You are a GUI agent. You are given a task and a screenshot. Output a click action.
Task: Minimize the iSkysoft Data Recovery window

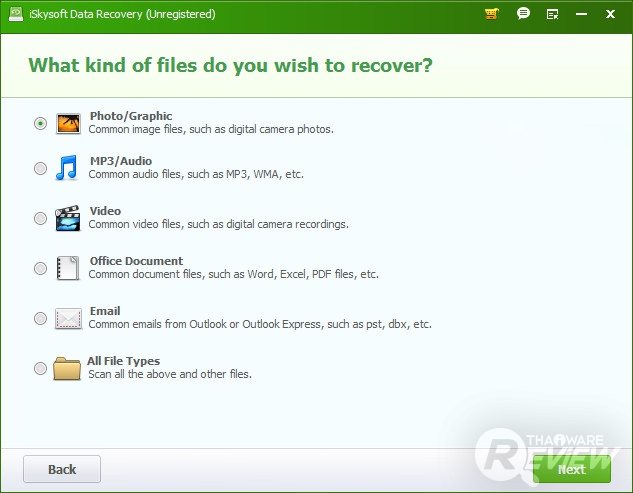pos(581,14)
